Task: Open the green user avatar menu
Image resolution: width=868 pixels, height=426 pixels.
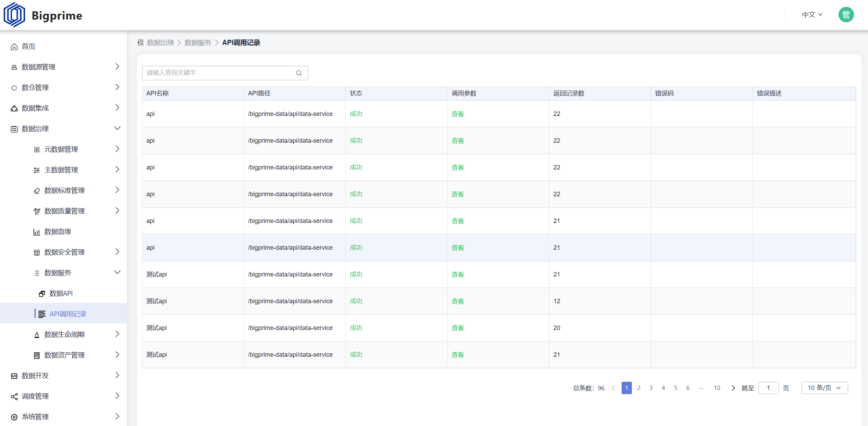Action: [x=846, y=15]
